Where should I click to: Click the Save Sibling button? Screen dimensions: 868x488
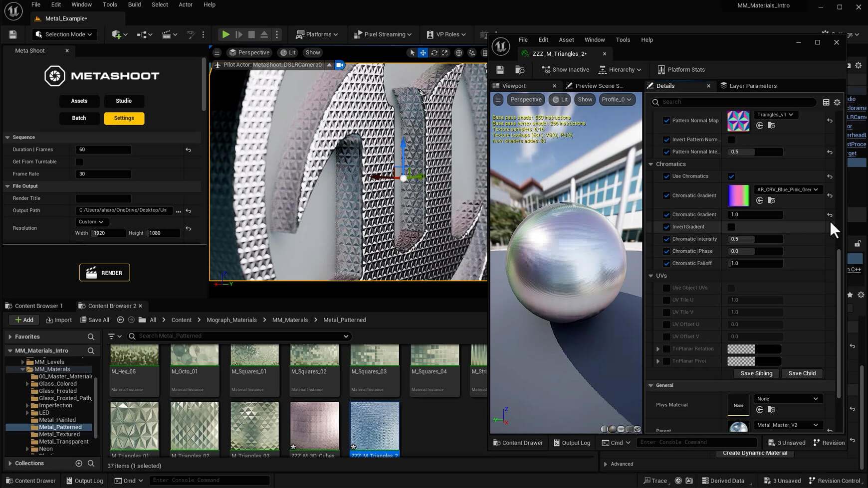[x=756, y=373]
